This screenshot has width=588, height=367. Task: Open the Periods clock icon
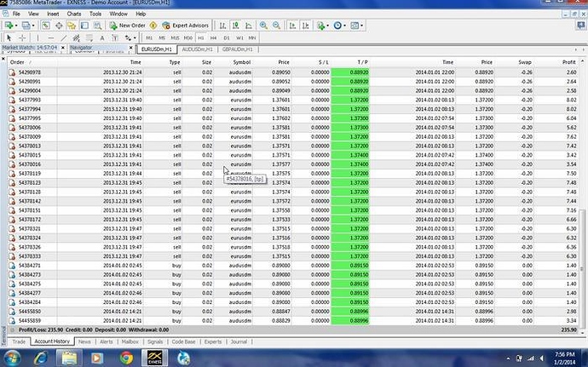(337, 26)
